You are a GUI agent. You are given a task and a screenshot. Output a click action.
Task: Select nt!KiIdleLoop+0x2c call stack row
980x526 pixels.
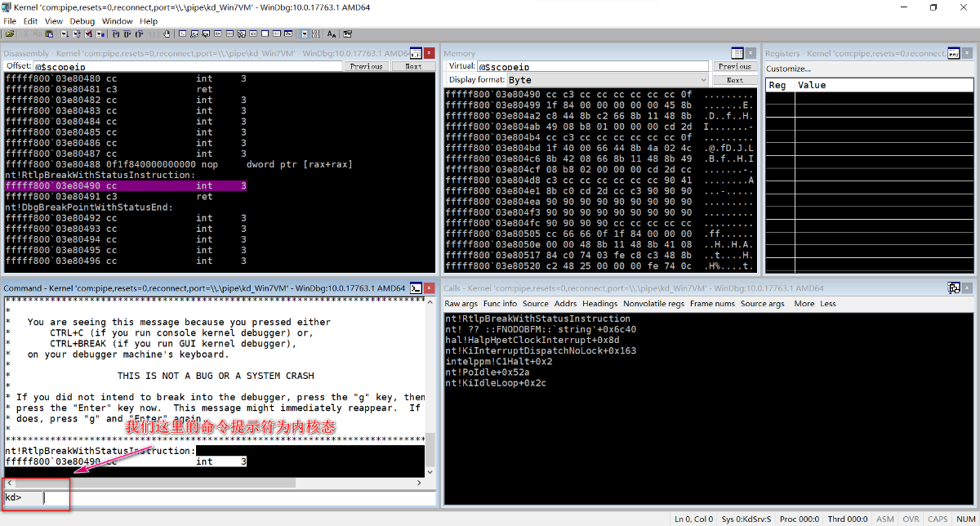(x=496, y=382)
